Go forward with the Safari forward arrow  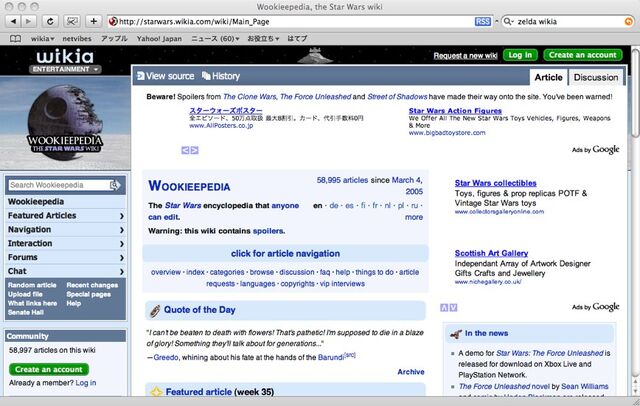click(29, 21)
